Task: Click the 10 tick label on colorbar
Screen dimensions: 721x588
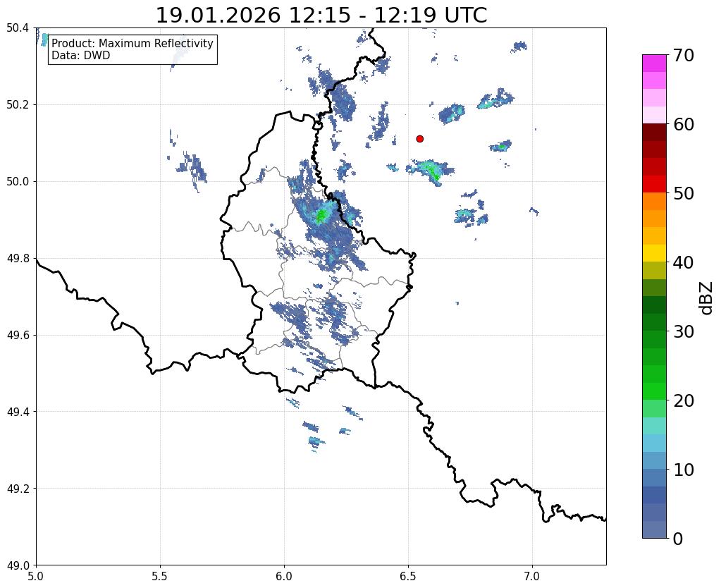Action: [684, 470]
